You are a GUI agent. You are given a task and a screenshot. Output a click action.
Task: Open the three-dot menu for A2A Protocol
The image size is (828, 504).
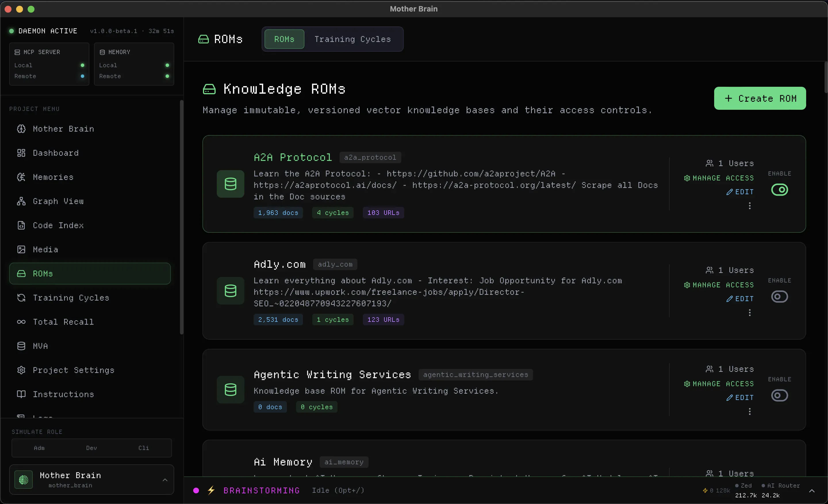click(749, 206)
